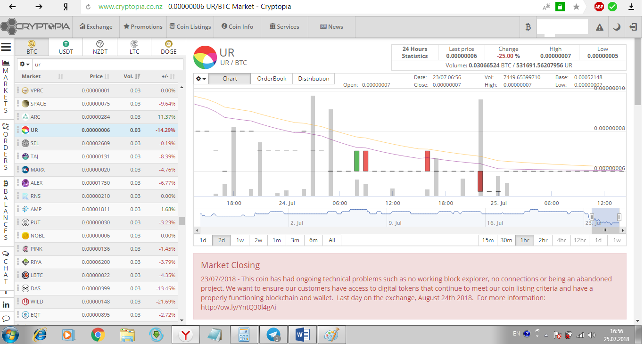Open Coin Listings page
Screen dimensions: 644x344
190,27
